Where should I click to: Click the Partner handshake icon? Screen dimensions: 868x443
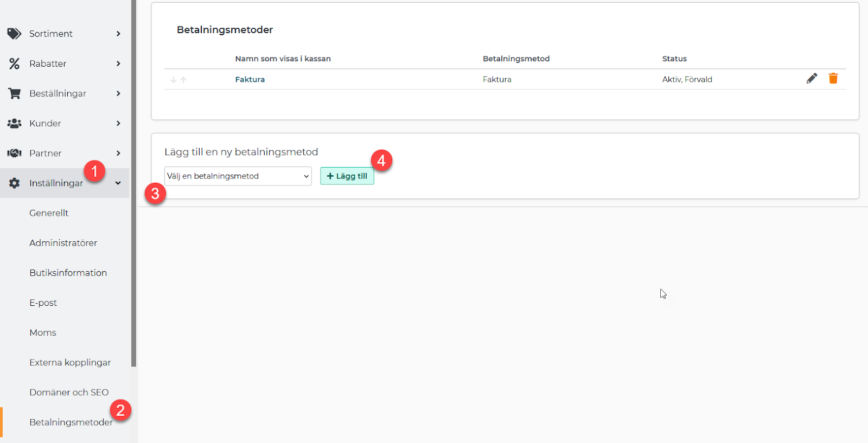pos(14,153)
